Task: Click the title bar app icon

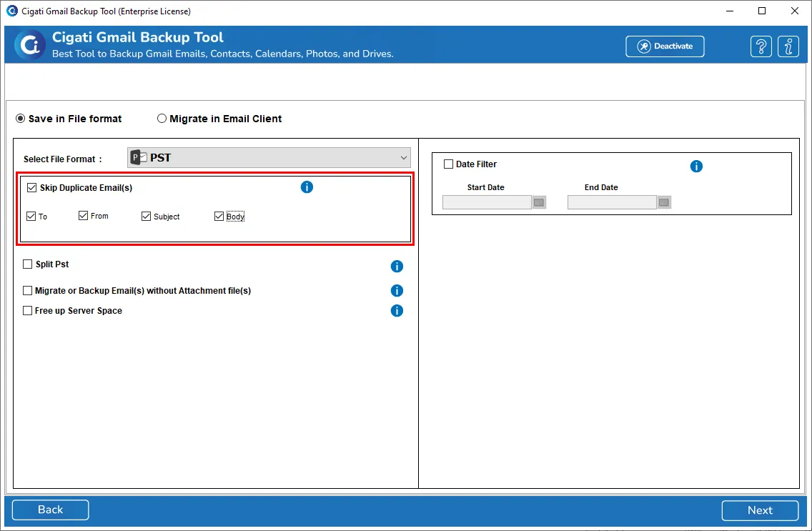Action: 11,11
